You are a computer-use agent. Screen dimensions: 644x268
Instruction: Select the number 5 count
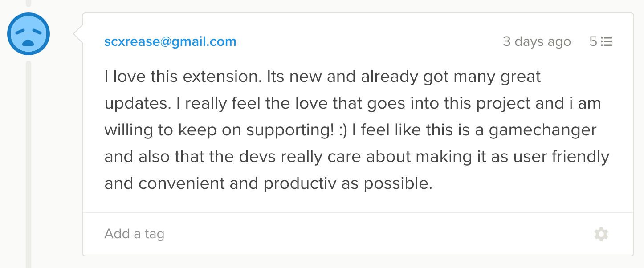593,42
